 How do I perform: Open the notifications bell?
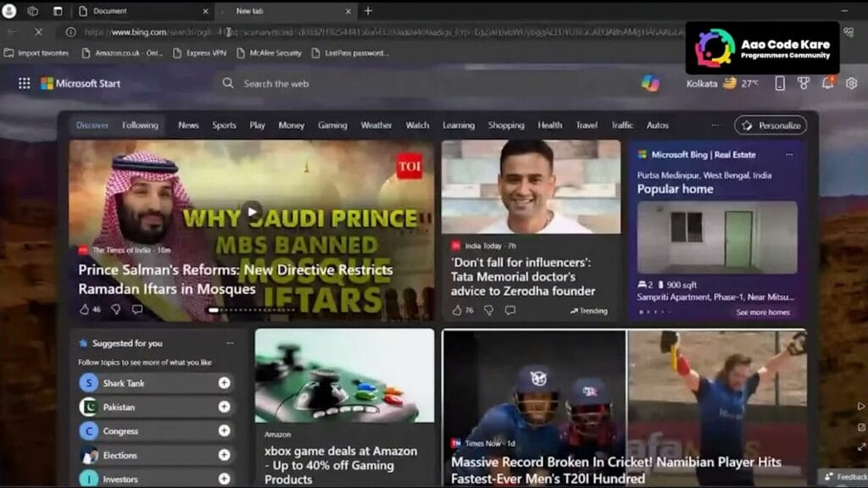coord(827,83)
